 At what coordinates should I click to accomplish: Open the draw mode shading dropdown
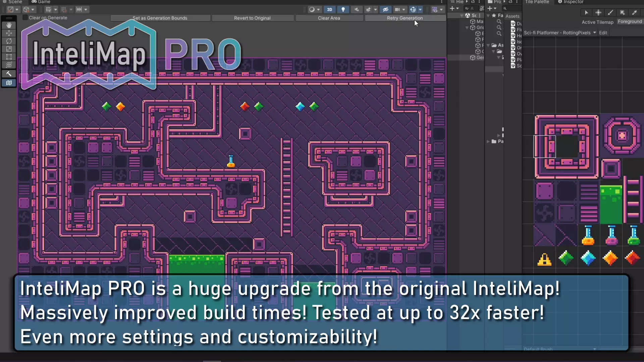[314, 10]
